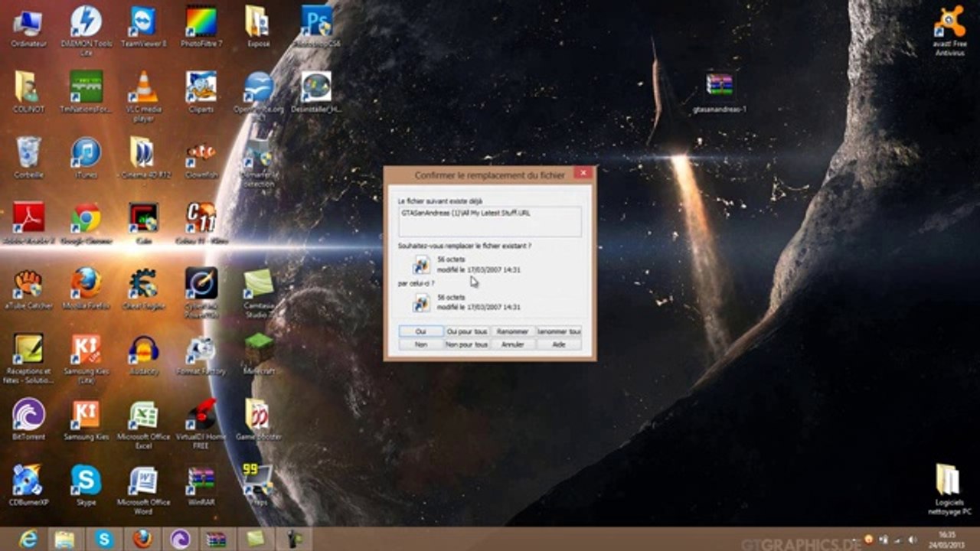Select the CDBurnerXP desktop shortcut

pyautogui.click(x=28, y=485)
